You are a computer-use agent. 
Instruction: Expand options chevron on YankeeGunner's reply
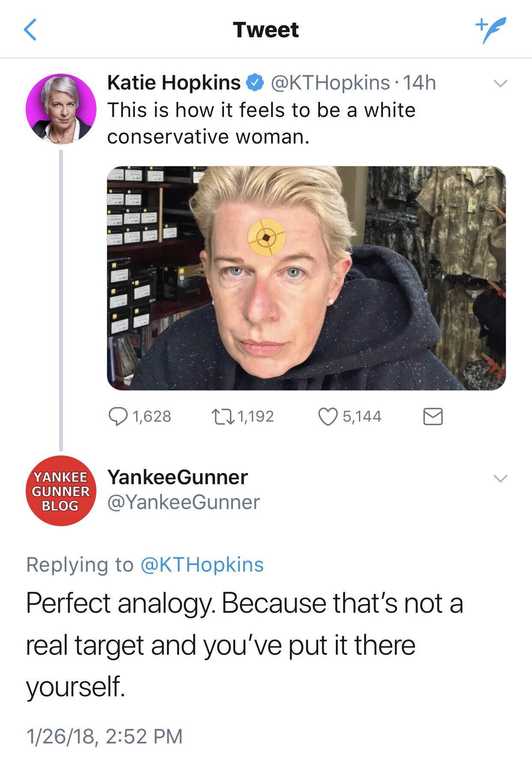pyautogui.click(x=500, y=478)
